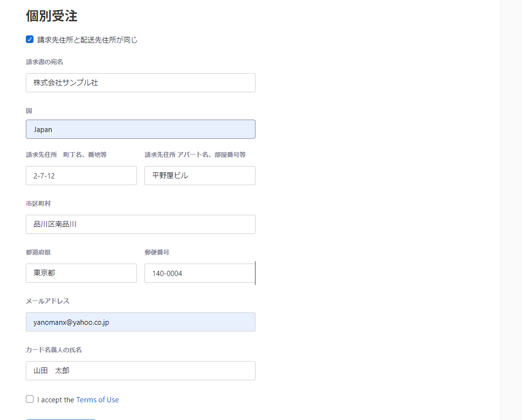Click the カード名義人の氏名 label text
This screenshot has height=420, width=522.
coord(54,350)
